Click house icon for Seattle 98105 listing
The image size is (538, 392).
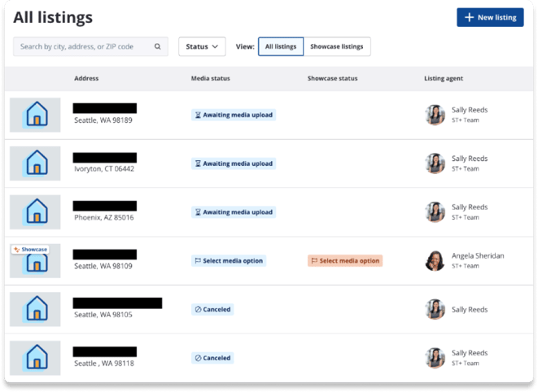[x=35, y=309]
